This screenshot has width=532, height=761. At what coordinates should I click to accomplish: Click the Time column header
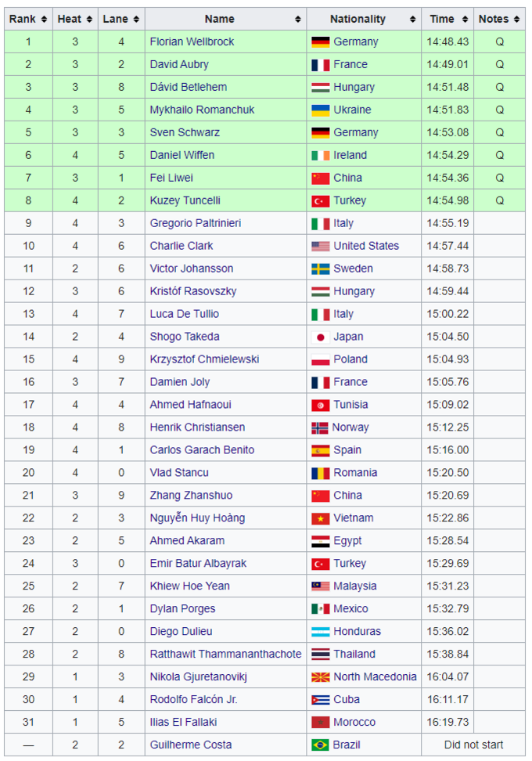click(x=441, y=20)
